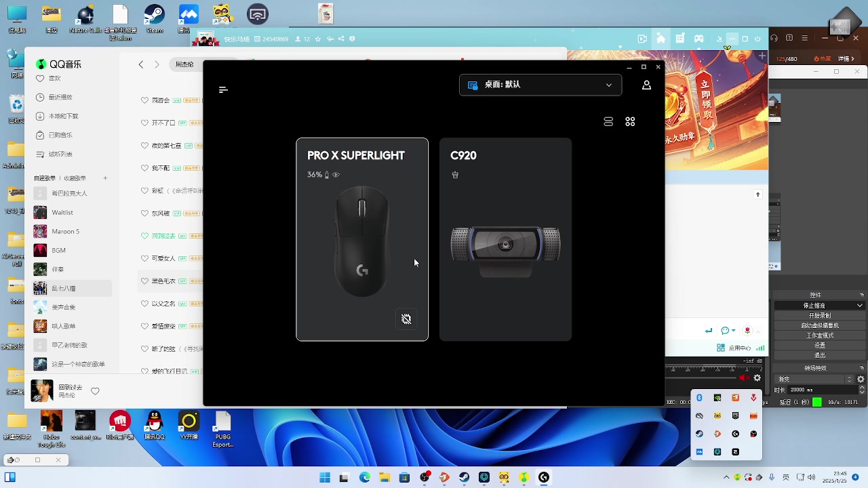Unmute the red muted speaker in OBS mixer
868x488 pixels.
coord(744,378)
